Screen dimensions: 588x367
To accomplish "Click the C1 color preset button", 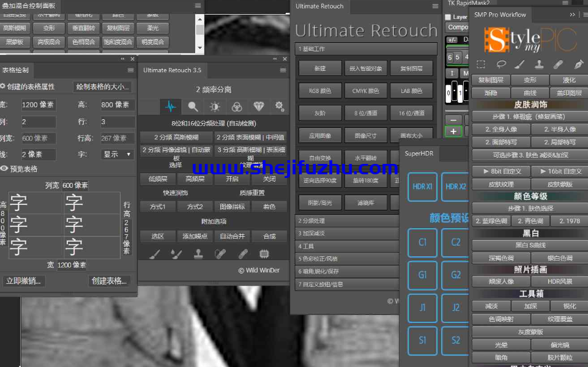I will (x=422, y=243).
